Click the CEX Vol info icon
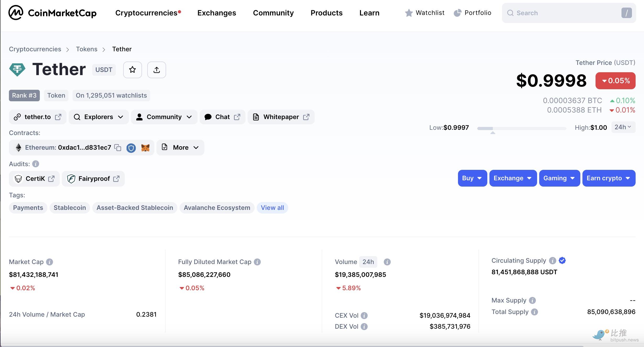 pos(364,316)
